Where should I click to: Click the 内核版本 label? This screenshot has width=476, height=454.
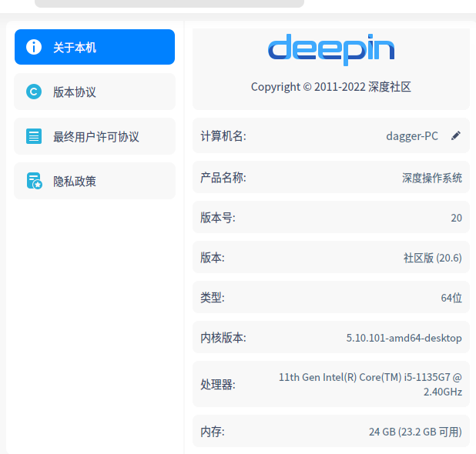pos(223,338)
